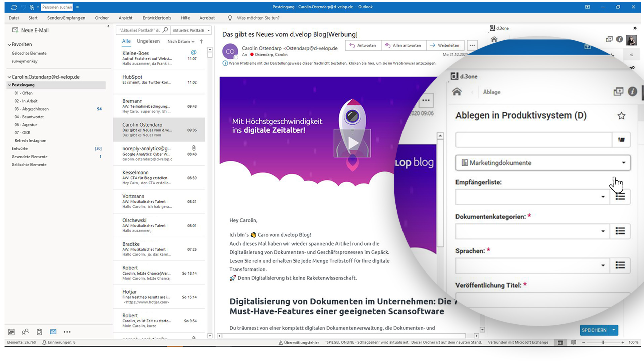
Task: Click the d.3one home icon in Ablage header
Action: coord(457,92)
